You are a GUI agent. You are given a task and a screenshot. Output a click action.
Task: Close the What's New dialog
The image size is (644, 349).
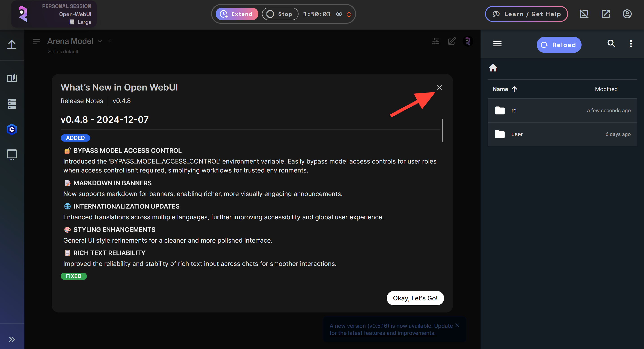(x=440, y=87)
